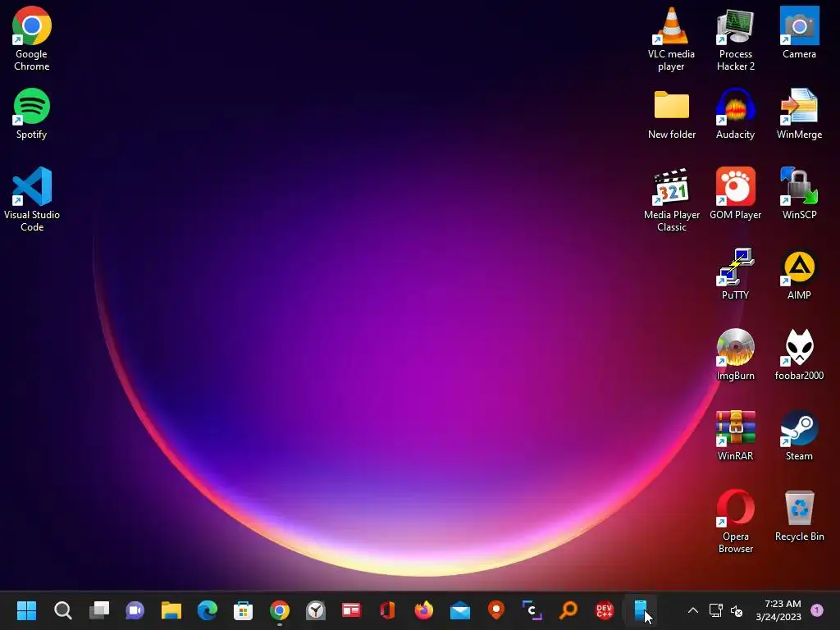Select the Steam desktop shortcut

coord(799,435)
